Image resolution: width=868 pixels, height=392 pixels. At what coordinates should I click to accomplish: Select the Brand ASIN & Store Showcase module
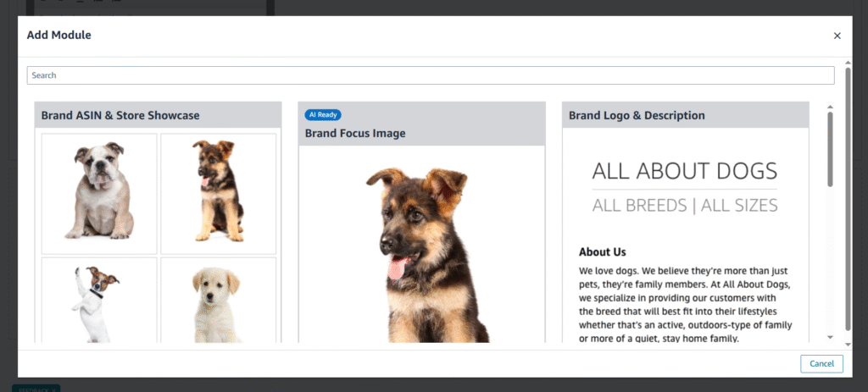coord(120,115)
